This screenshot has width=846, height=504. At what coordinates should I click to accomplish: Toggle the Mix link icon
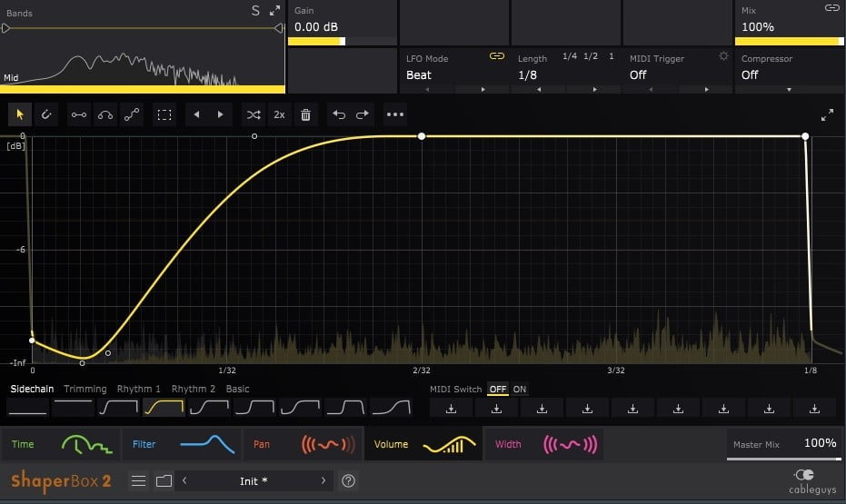(x=832, y=7)
